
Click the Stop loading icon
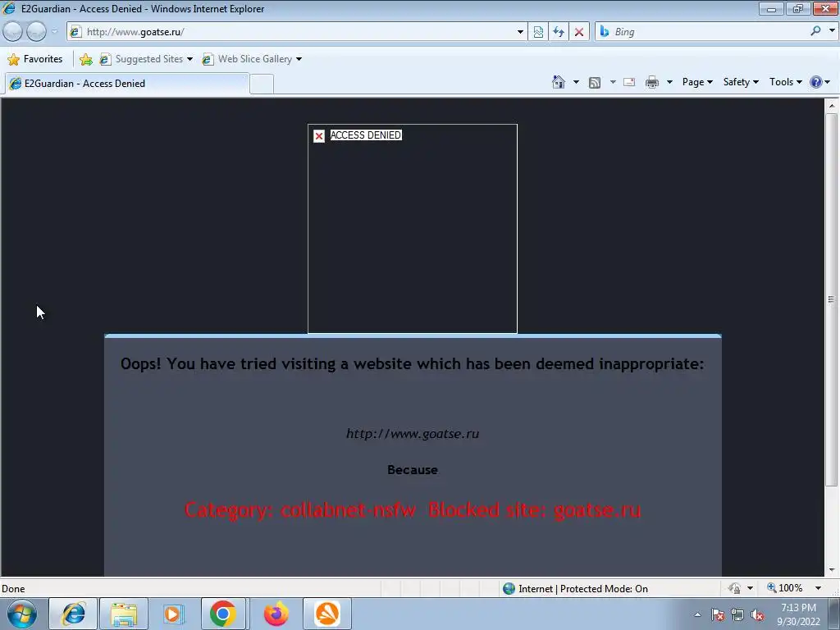[x=579, y=32]
